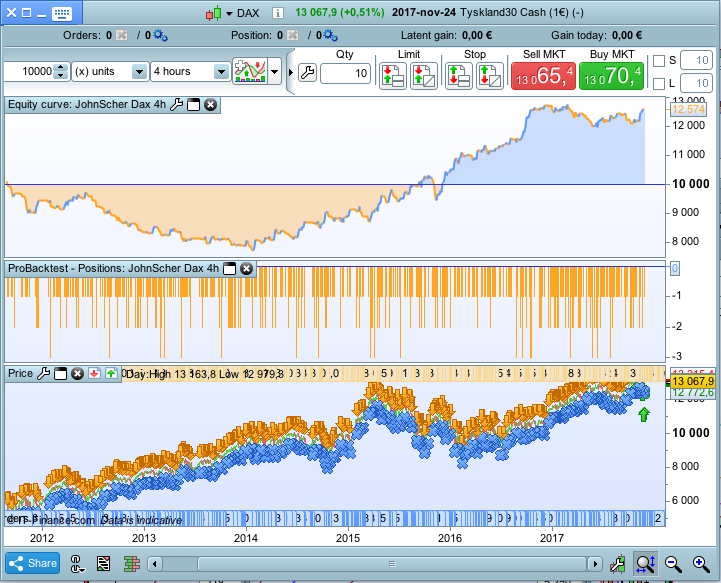Screen dimensions: 721x583
Task: Click the green buy arrow marker on price chart
Action: 644,415
